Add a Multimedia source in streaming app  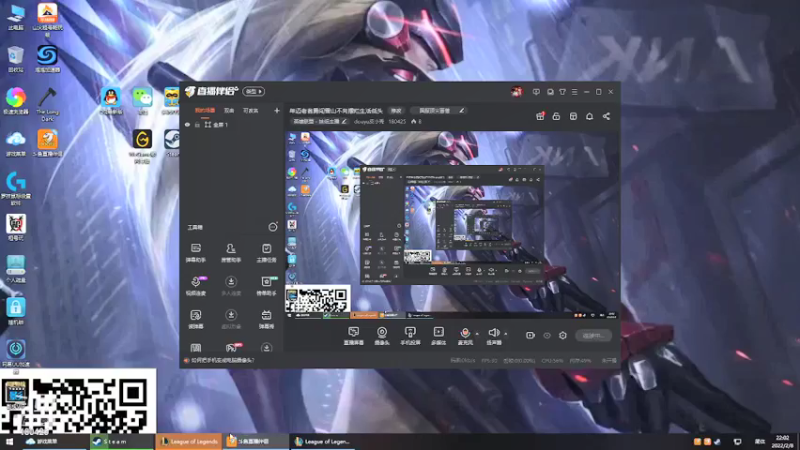(438, 336)
